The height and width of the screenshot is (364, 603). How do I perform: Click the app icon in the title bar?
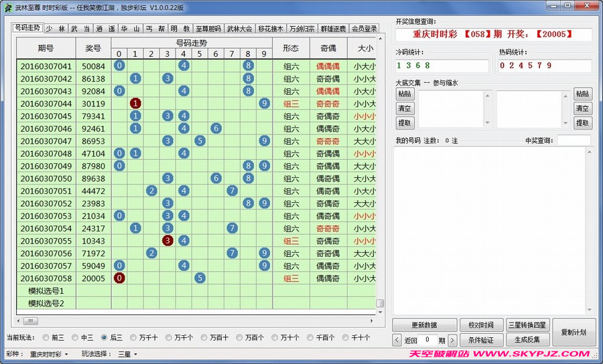click(7, 6)
